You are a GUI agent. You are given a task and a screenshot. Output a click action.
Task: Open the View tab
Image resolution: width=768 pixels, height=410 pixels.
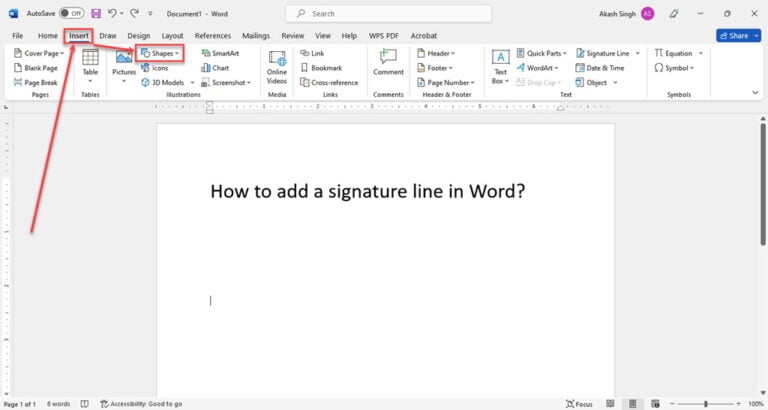(x=323, y=36)
